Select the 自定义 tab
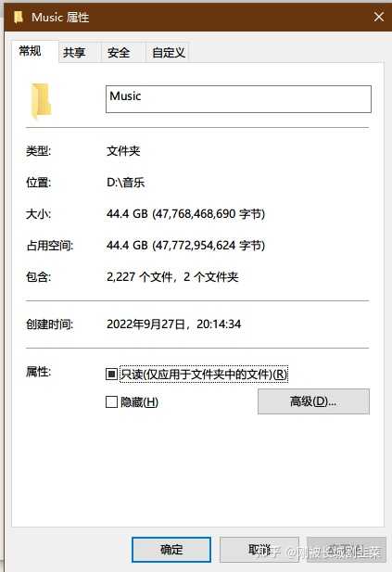The height and width of the screenshot is (572, 392). tap(169, 53)
